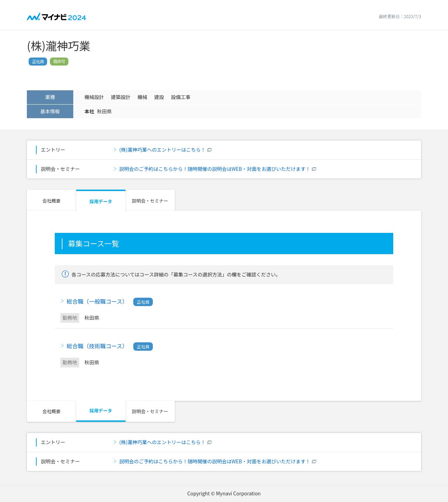Open 総合職（技術職コース） course details

pyautogui.click(x=96, y=346)
